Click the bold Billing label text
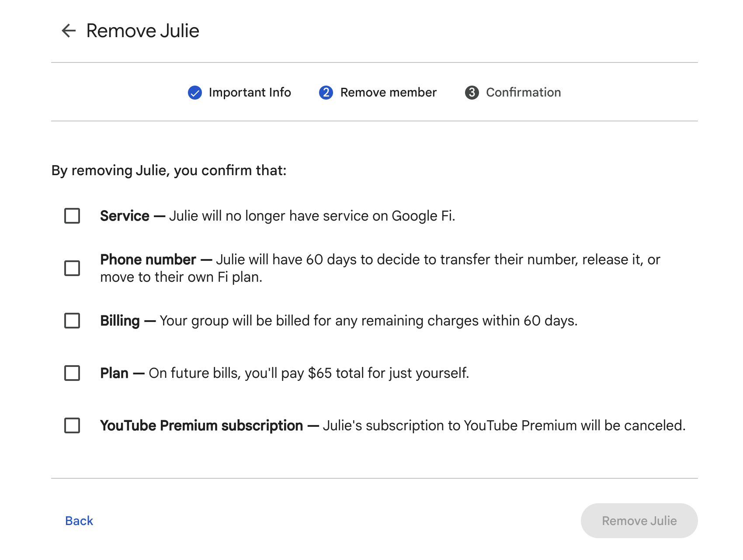The width and height of the screenshot is (743, 560). point(120,321)
